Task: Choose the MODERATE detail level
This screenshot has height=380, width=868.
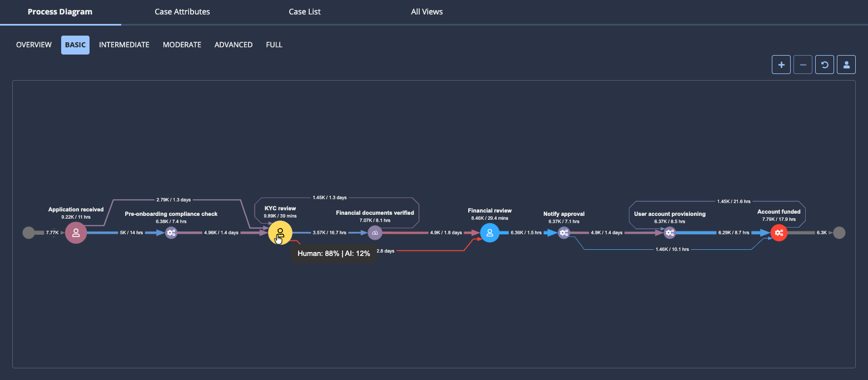Action: 182,45
